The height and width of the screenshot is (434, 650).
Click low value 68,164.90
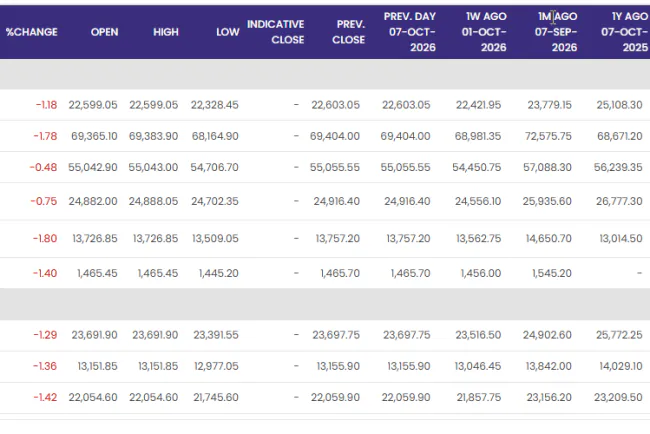(x=215, y=136)
